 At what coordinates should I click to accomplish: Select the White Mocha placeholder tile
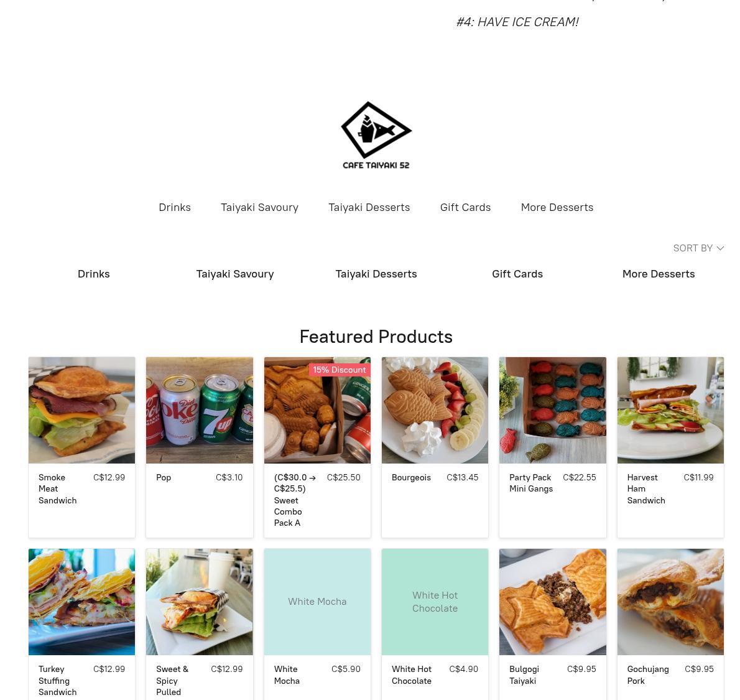(317, 602)
